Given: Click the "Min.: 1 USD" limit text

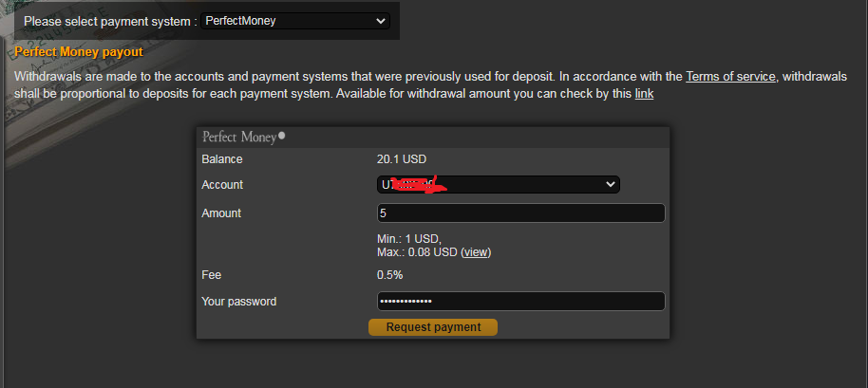Looking at the screenshot, I should 409,239.
